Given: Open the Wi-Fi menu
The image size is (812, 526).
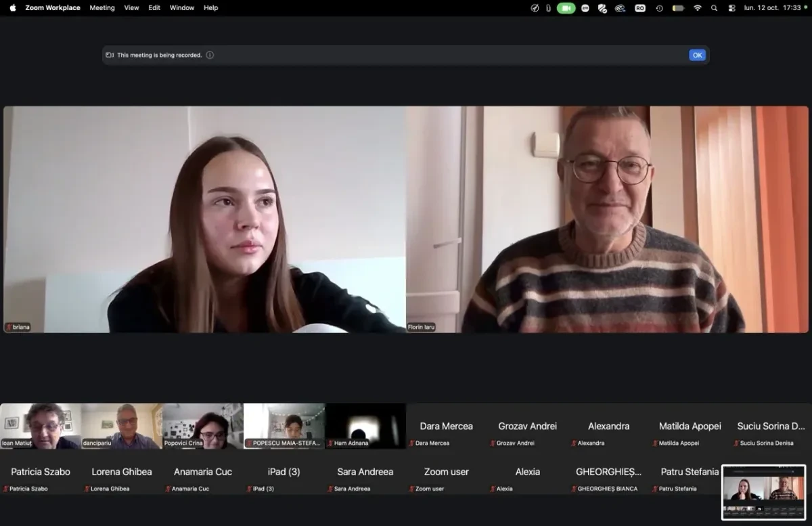Looking at the screenshot, I should coord(698,8).
